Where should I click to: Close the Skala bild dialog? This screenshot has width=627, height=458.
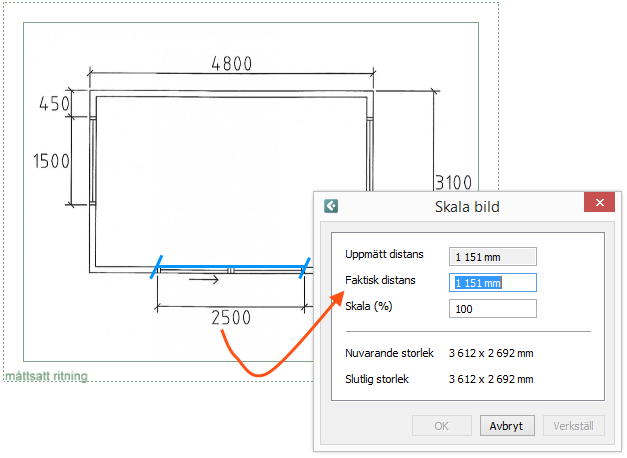point(599,202)
